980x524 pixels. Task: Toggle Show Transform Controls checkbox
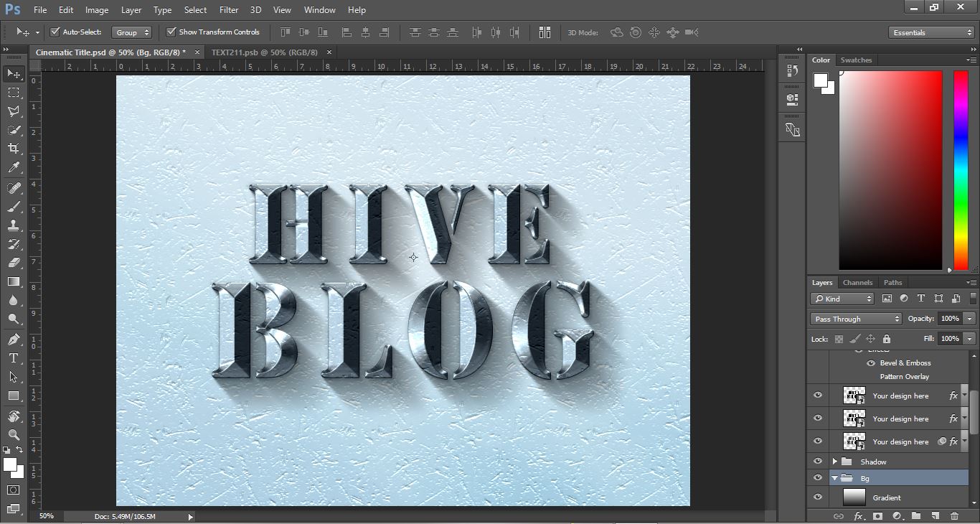coord(171,32)
